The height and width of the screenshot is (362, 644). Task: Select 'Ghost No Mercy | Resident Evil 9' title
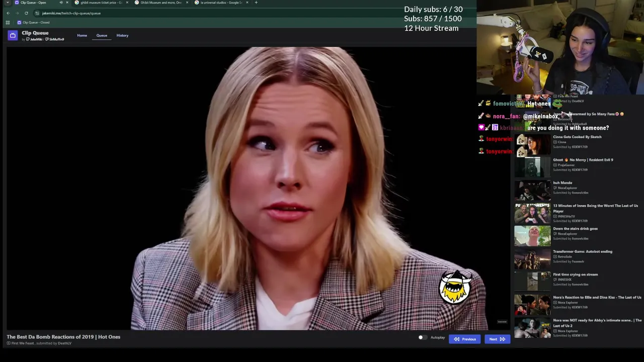[583, 160]
